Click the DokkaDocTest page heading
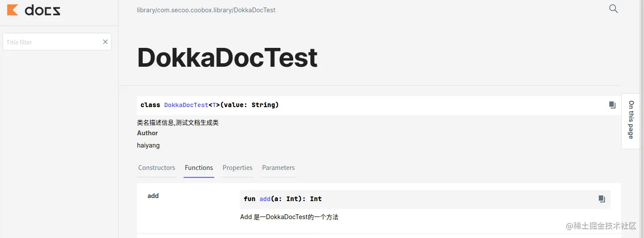The image size is (644, 238). (x=227, y=57)
